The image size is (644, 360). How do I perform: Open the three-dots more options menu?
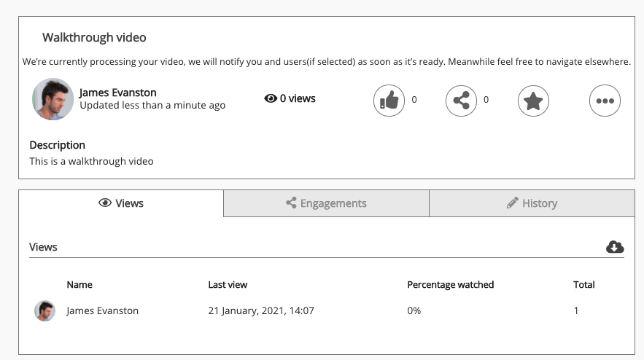tap(605, 101)
